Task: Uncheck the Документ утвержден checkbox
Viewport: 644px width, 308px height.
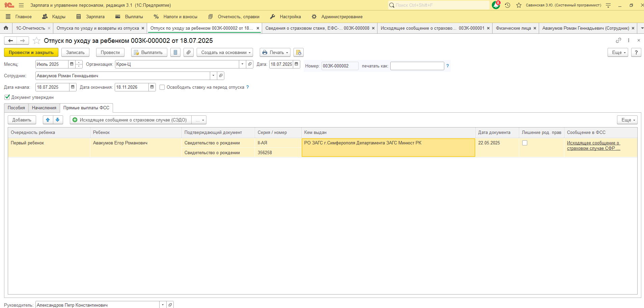Action: click(x=7, y=97)
